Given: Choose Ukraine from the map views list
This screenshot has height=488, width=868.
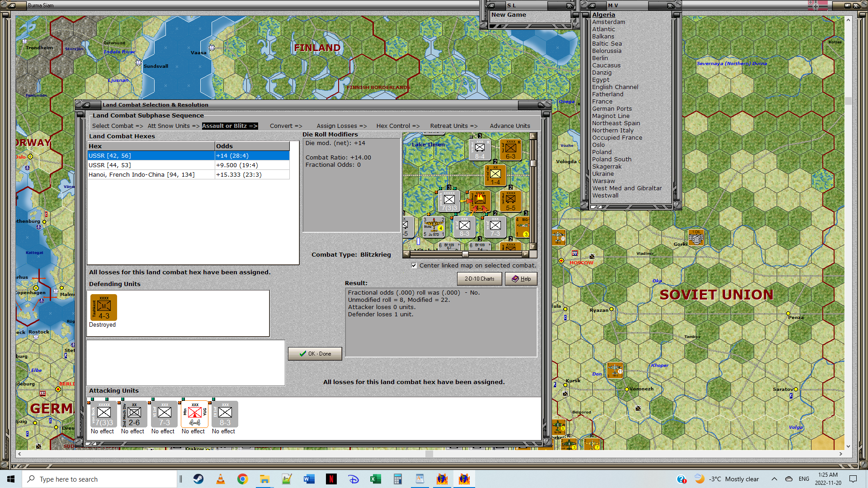Looking at the screenshot, I should [x=603, y=174].
